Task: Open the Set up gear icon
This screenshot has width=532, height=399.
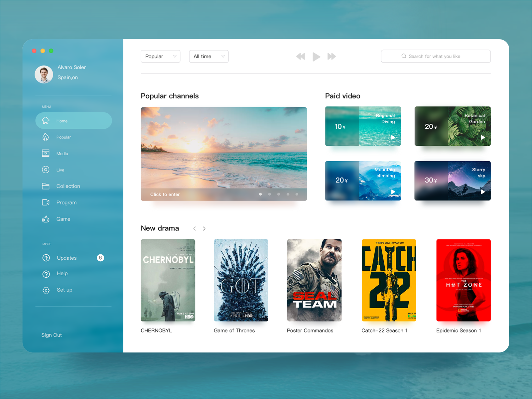Action: pyautogui.click(x=46, y=290)
